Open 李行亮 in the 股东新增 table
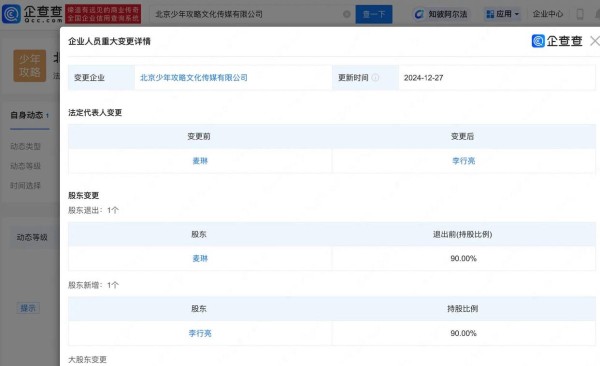 pos(200,333)
